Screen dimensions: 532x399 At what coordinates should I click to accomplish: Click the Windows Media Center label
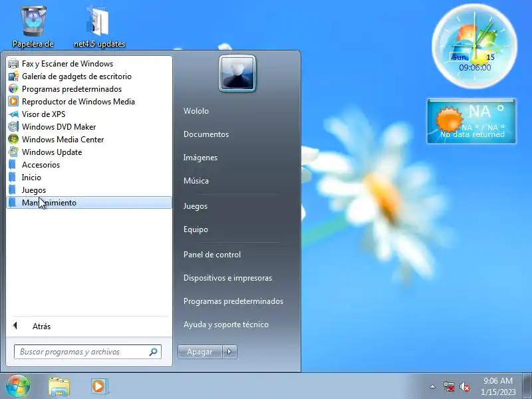coord(63,140)
